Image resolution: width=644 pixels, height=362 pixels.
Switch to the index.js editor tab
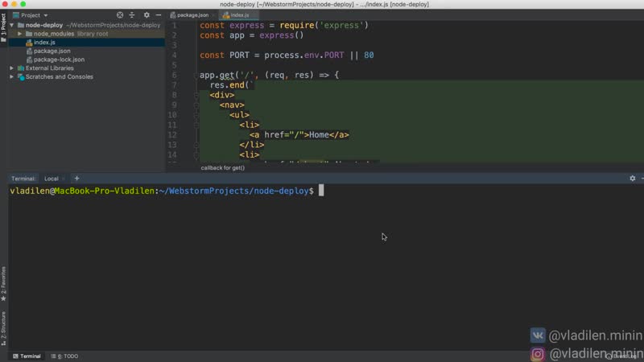[239, 15]
